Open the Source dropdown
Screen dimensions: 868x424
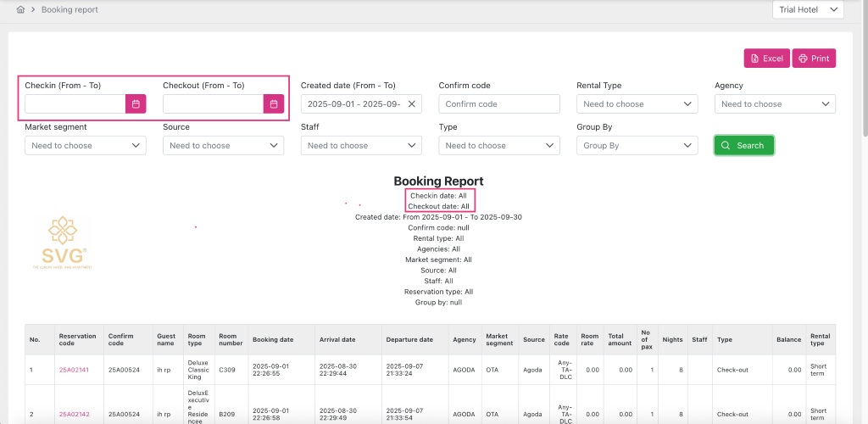pos(223,145)
